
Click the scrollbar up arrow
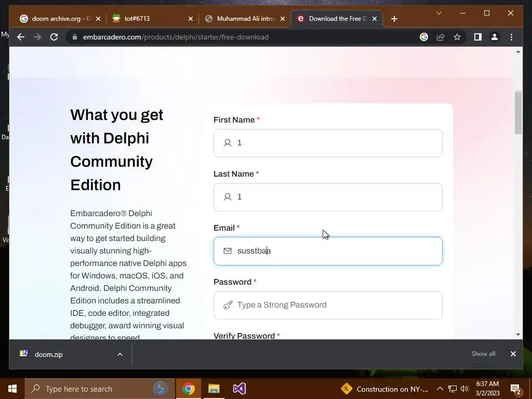pyautogui.click(x=518, y=51)
